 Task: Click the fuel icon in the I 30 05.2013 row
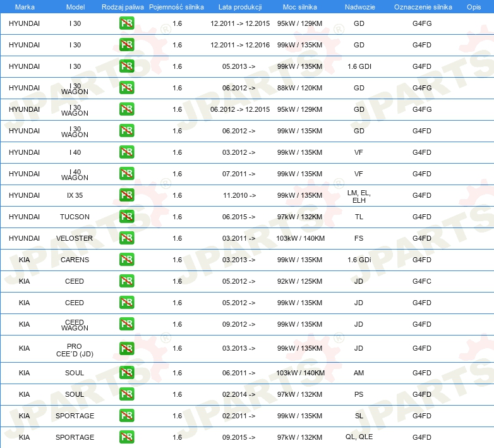click(126, 66)
